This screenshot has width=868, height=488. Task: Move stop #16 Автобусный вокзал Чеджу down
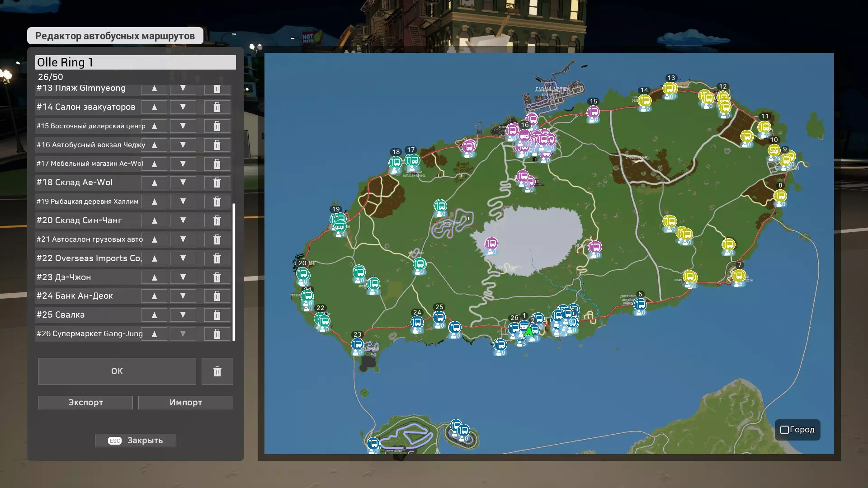[183, 145]
